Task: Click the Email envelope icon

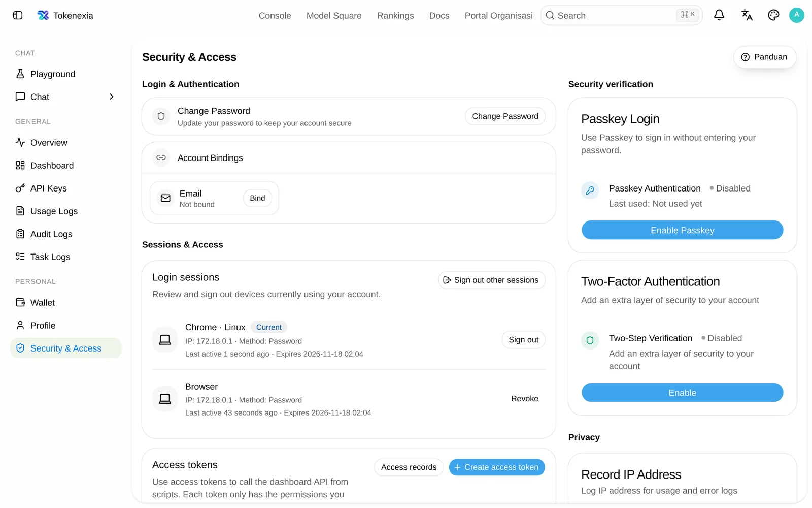Action: pyautogui.click(x=165, y=198)
